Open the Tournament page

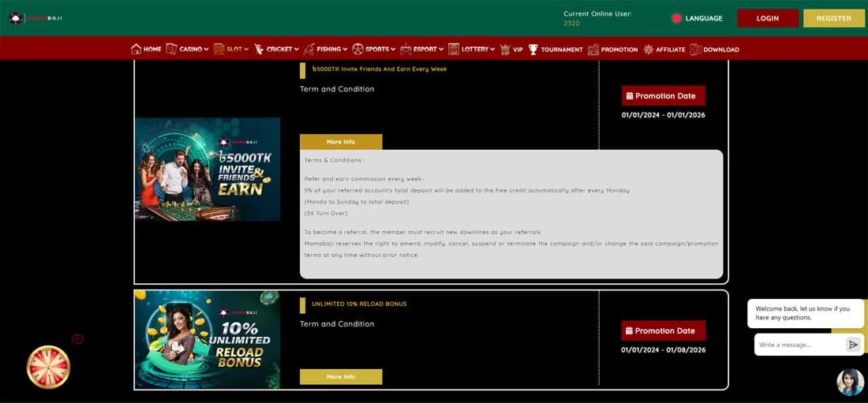(x=556, y=49)
